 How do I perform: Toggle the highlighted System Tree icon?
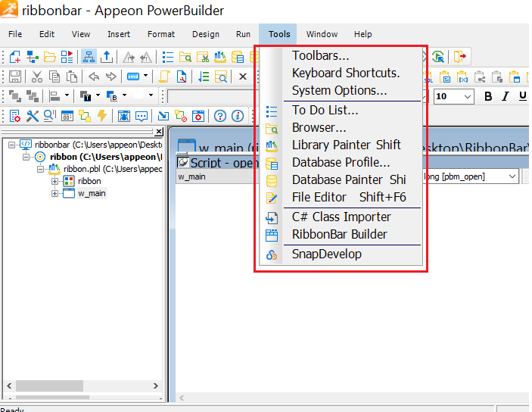pyautogui.click(x=89, y=57)
